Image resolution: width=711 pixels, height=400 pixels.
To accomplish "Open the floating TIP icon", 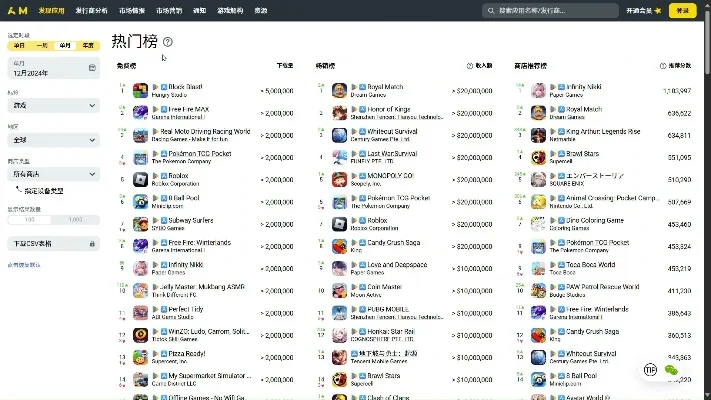I will 650,370.
